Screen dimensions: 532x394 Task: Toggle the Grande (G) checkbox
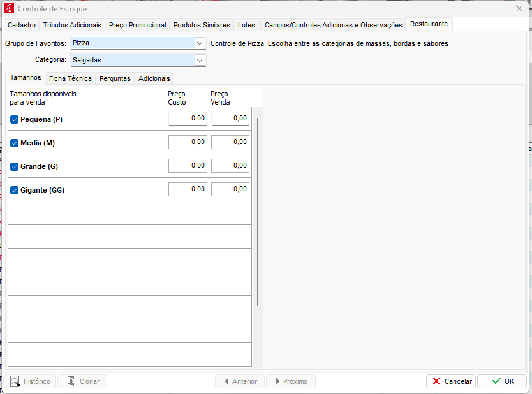pos(14,166)
